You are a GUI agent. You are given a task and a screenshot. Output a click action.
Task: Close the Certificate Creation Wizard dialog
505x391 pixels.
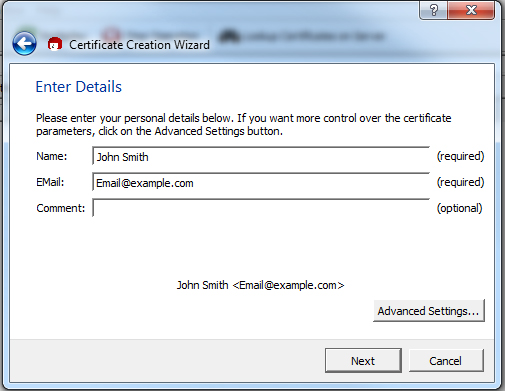tap(471, 10)
